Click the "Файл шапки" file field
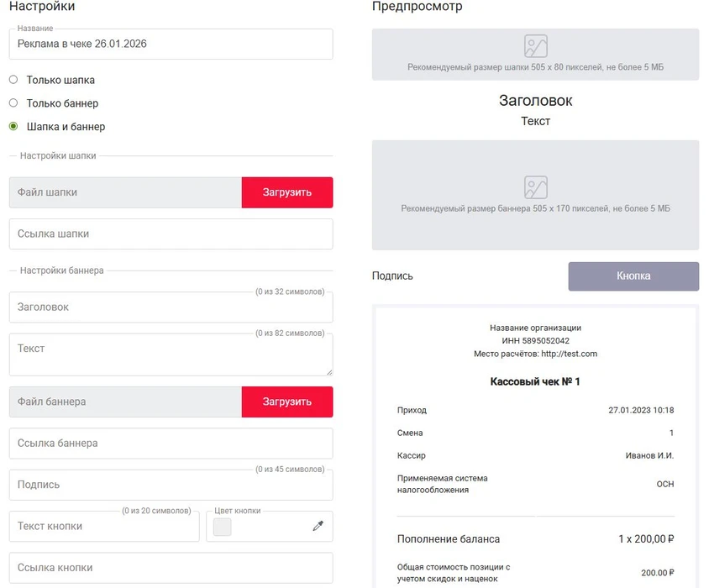Viewport: 709px width, 588px height. pos(125,192)
